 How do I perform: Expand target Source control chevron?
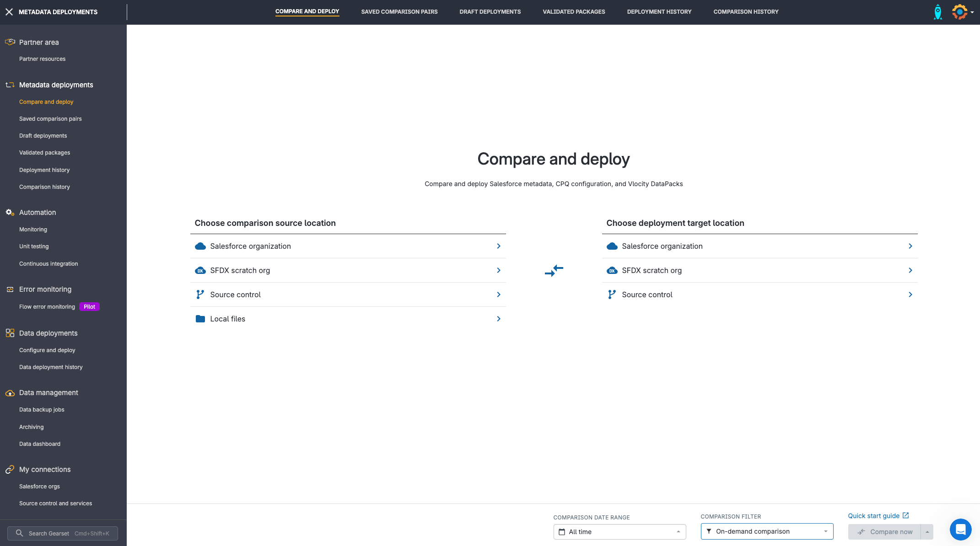(910, 294)
